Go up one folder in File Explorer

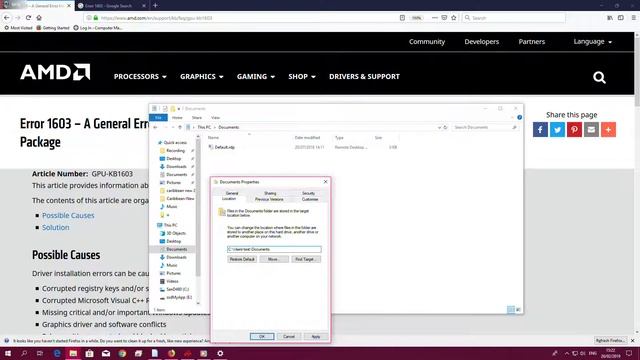pyautogui.click(x=180, y=127)
